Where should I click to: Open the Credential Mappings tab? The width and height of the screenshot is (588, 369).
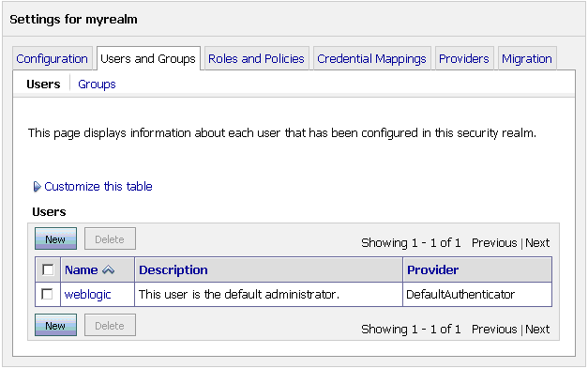point(371,58)
